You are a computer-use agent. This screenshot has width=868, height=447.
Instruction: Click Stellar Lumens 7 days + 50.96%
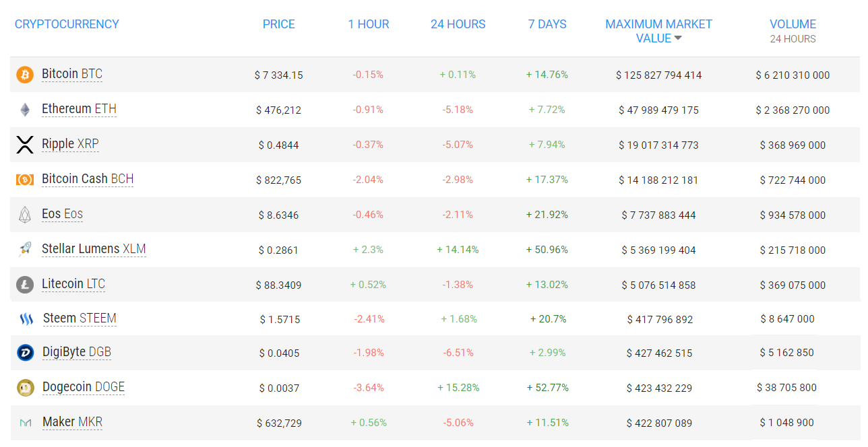[x=547, y=250]
